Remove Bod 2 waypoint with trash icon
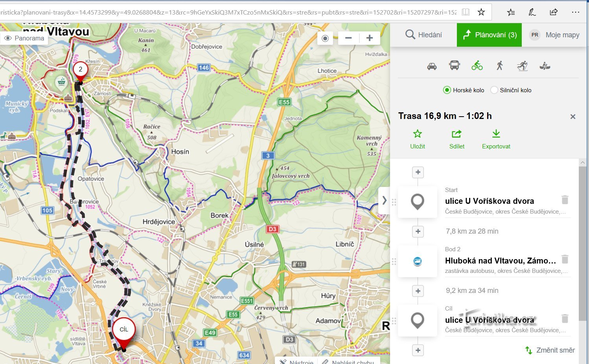This screenshot has width=589, height=364. tap(565, 259)
